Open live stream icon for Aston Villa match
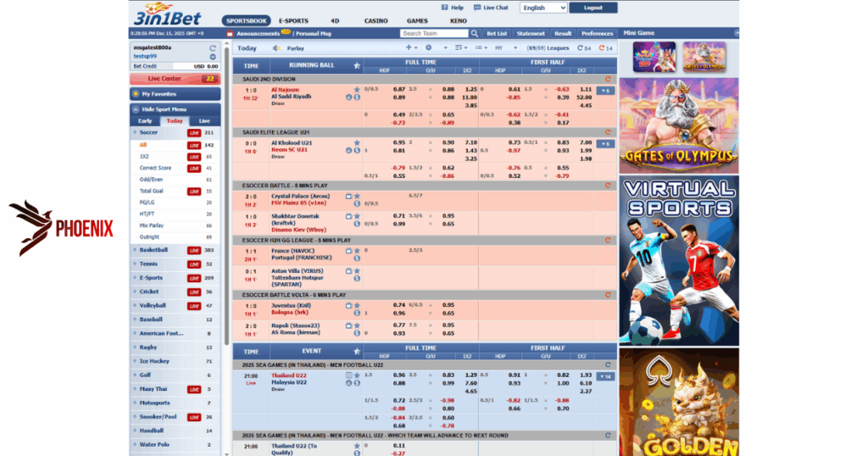The image size is (868, 456). [348, 271]
